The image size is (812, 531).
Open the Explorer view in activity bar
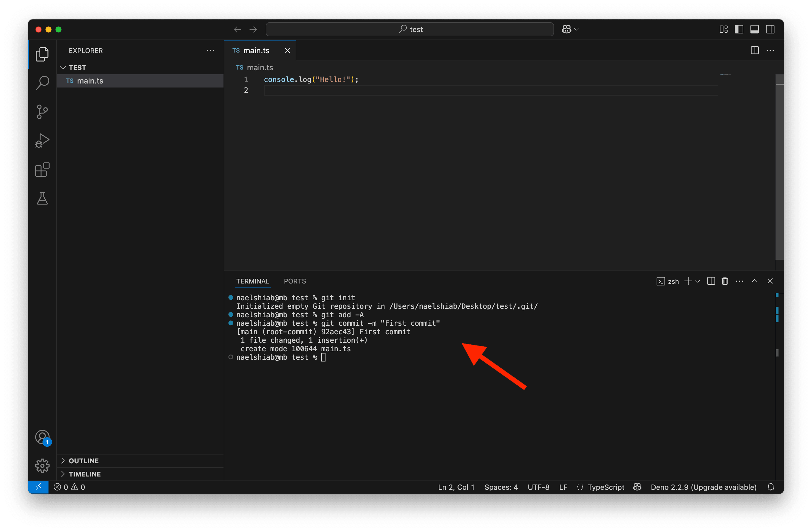[x=42, y=54]
